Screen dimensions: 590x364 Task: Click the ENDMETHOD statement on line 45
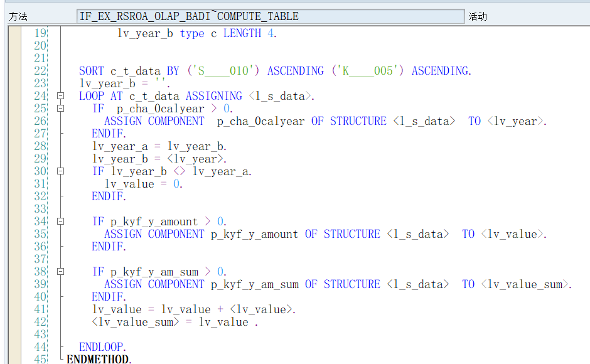99,359
